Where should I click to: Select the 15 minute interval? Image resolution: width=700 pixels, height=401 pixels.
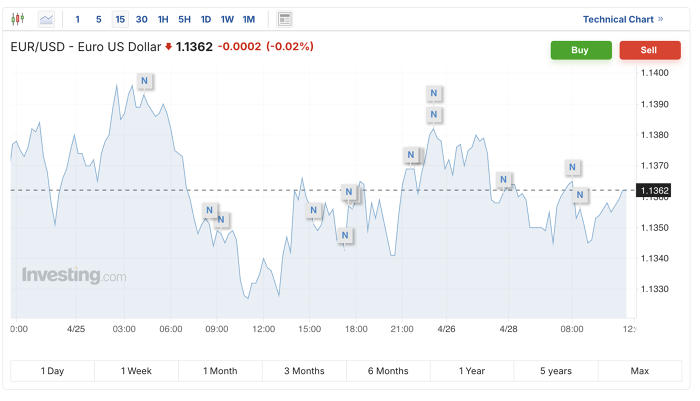tap(120, 19)
